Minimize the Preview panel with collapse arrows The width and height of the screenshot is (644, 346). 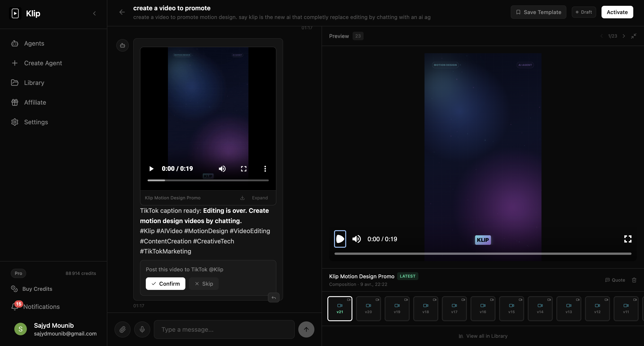tap(633, 36)
